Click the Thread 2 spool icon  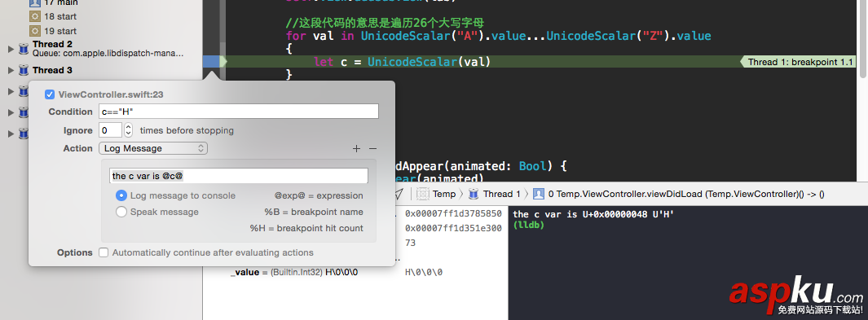pos(24,49)
